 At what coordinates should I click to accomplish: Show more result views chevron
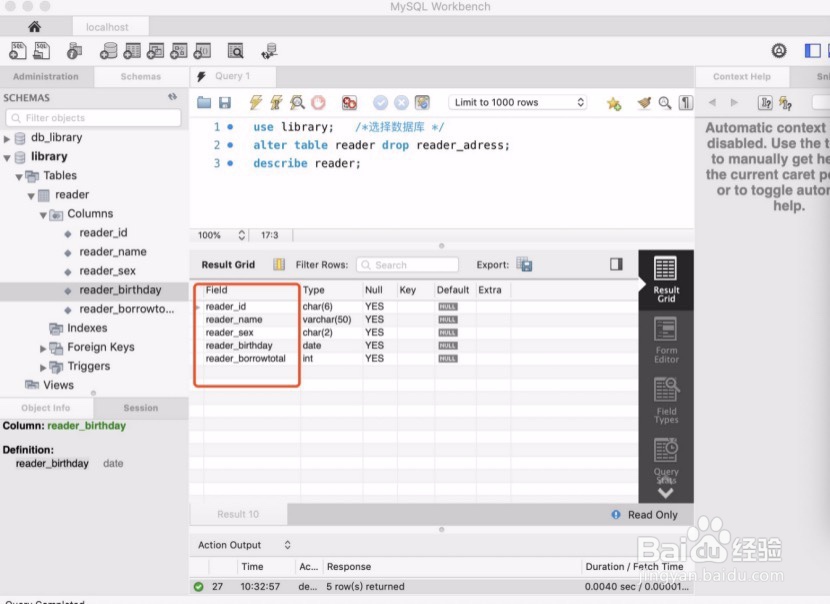(x=665, y=493)
